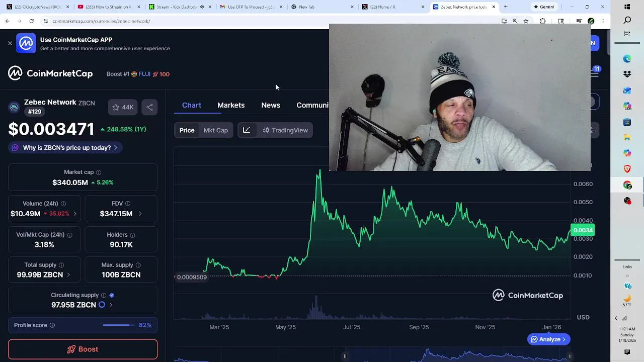The width and height of the screenshot is (644, 362).
Task: Close the CoinMarketCap APP banner
Action: 10,43
